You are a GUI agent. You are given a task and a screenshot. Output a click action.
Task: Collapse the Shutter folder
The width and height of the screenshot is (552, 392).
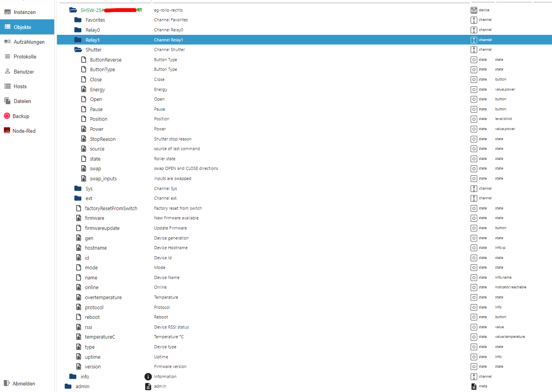(78, 50)
